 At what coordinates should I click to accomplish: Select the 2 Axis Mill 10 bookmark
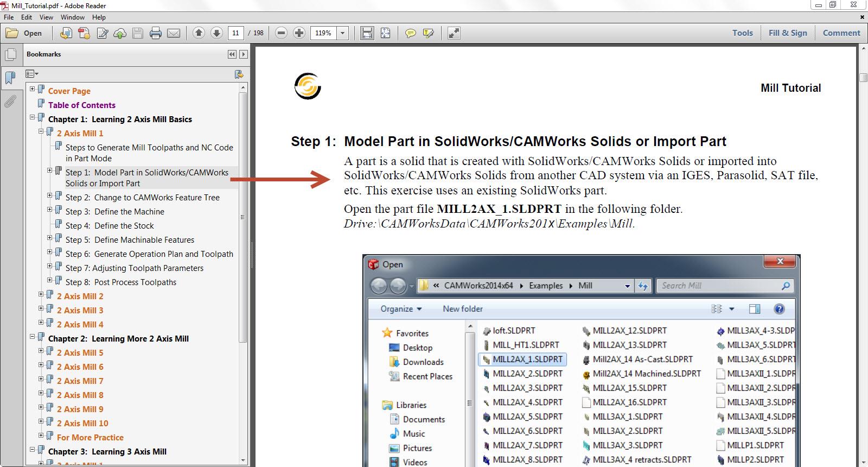coord(82,424)
